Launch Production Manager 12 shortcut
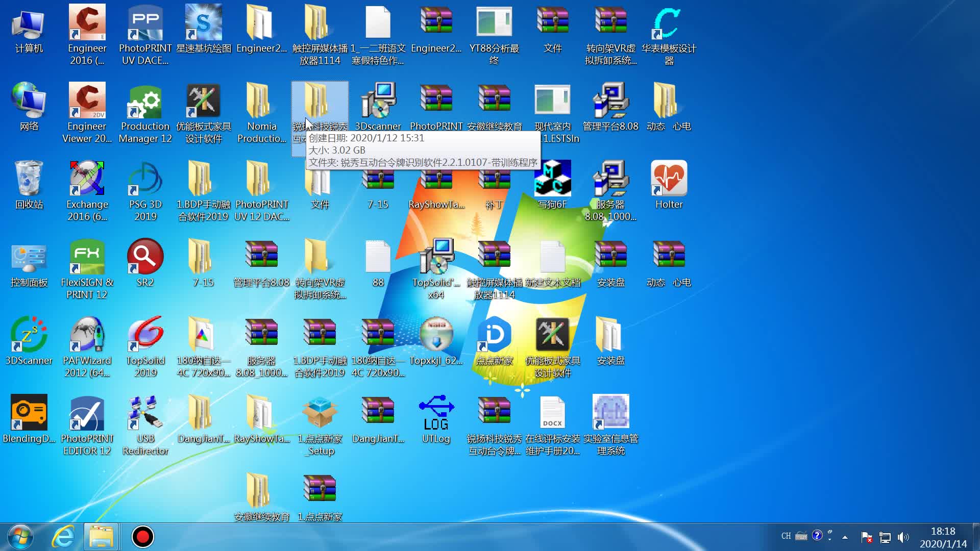The image size is (980, 551). click(145, 113)
